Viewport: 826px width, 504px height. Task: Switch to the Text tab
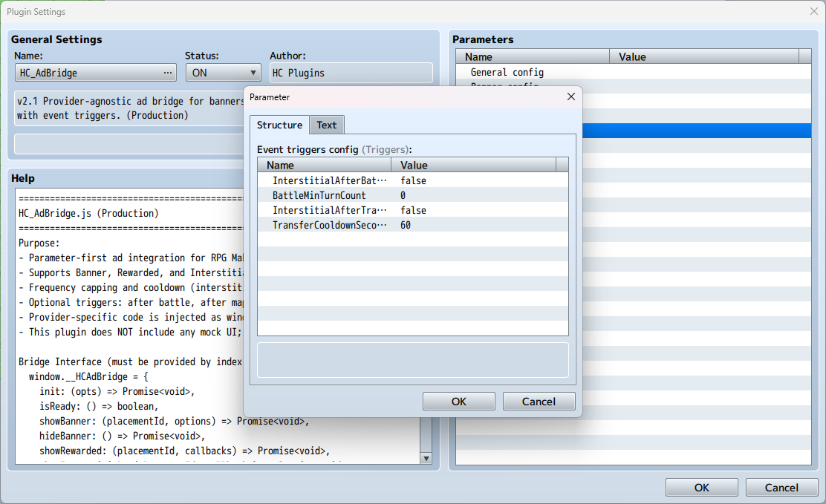pyautogui.click(x=327, y=125)
